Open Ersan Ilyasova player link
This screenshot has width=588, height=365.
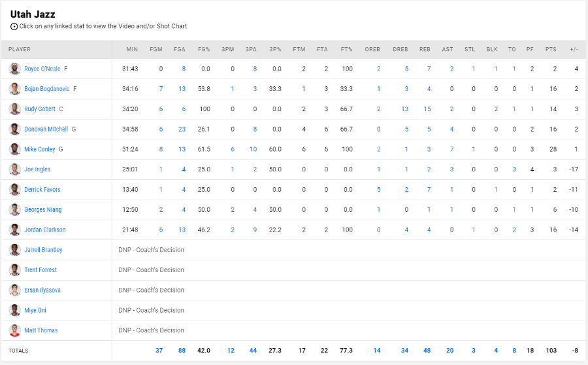42,290
